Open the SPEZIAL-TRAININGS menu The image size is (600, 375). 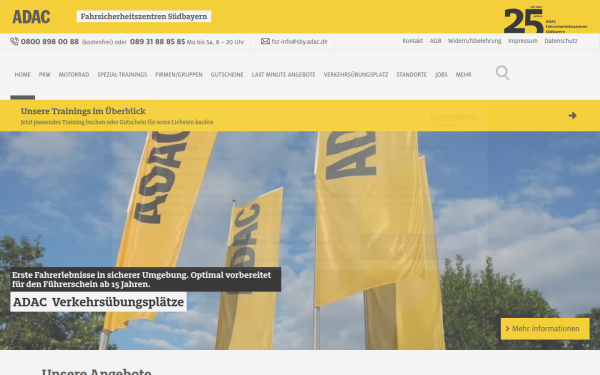(122, 75)
